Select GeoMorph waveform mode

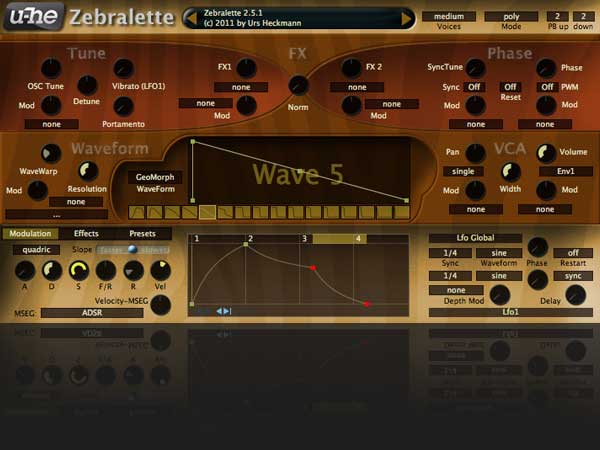click(x=155, y=177)
